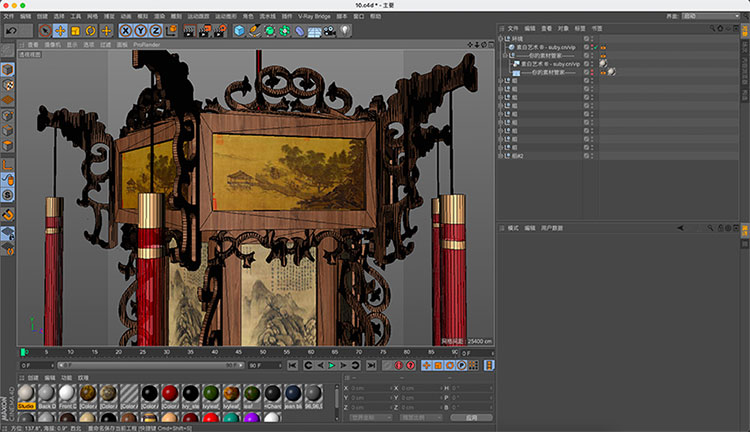Expand the 组#2 group in Object Manager
The height and width of the screenshot is (432, 750).
pyautogui.click(x=501, y=156)
